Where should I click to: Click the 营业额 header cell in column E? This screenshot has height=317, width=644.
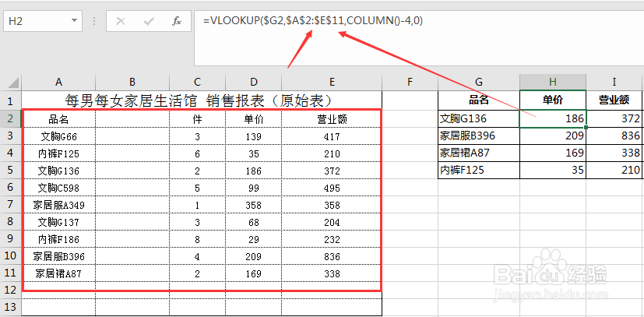click(x=332, y=119)
